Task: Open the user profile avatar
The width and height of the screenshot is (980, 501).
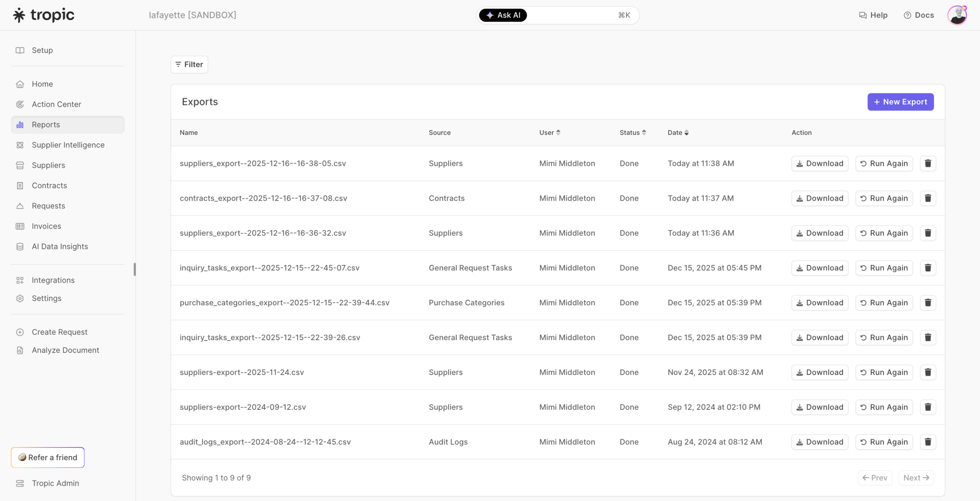Action: [x=957, y=15]
